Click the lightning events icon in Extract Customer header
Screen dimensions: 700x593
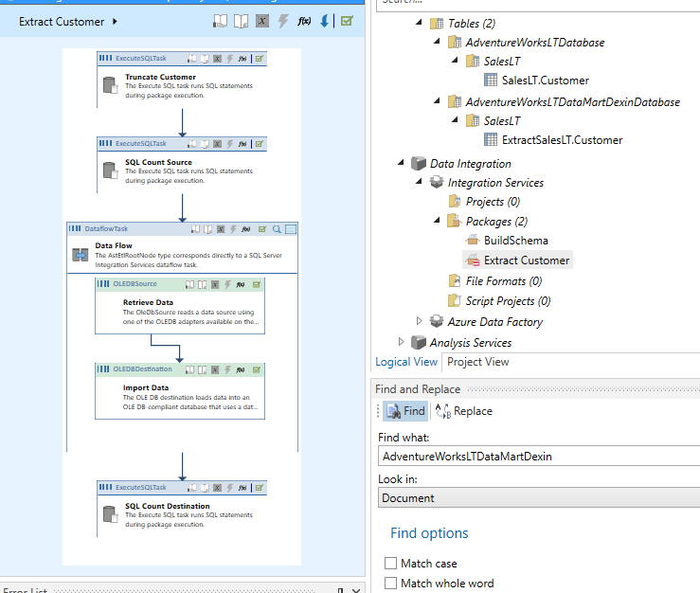[x=283, y=21]
